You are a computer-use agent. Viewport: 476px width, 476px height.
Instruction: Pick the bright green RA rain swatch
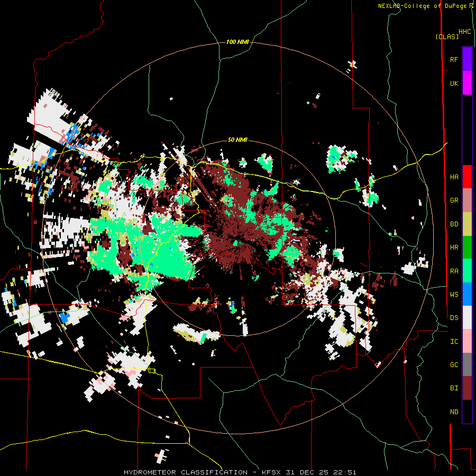point(467,271)
